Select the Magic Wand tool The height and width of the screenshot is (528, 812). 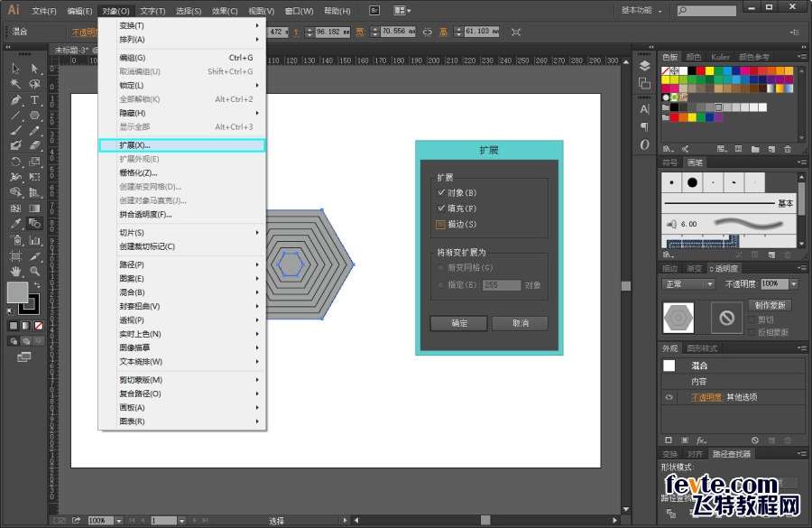point(15,84)
